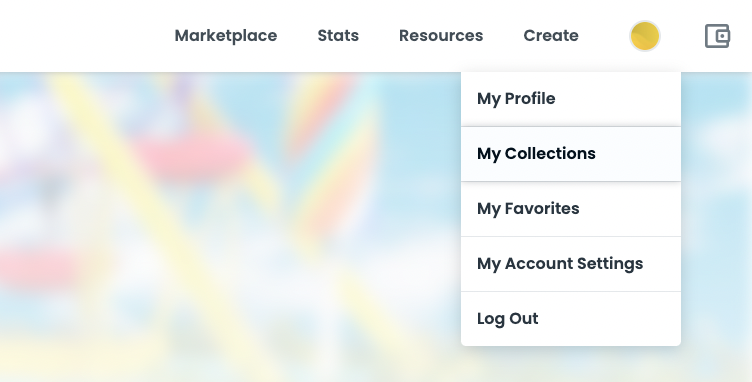Log Out via the account menu
The image size is (752, 382).
(x=571, y=319)
